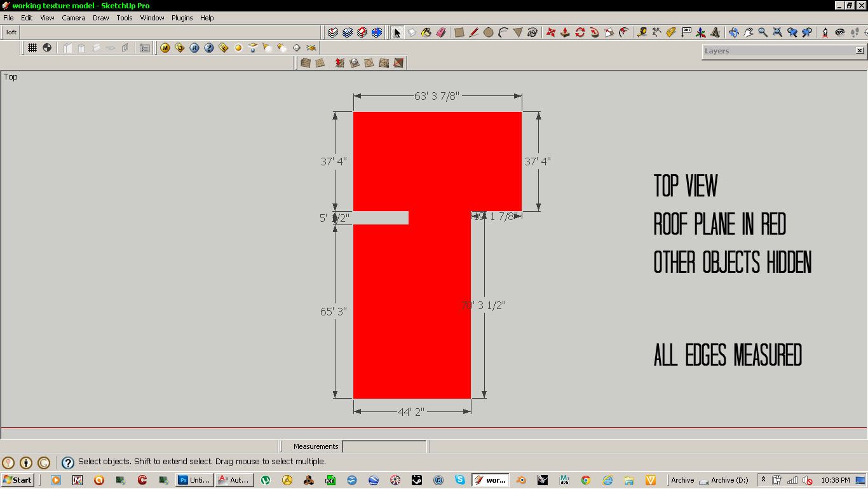Image resolution: width=868 pixels, height=489 pixels.
Task: Expand hidden system tray icons
Action: click(x=762, y=480)
